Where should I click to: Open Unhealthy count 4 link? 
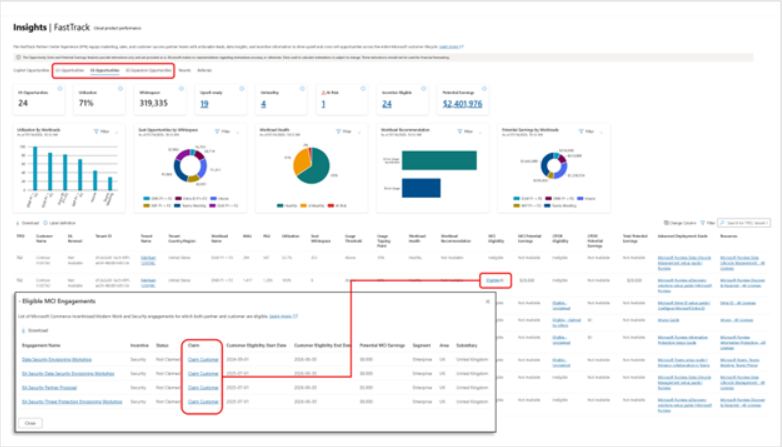click(263, 104)
